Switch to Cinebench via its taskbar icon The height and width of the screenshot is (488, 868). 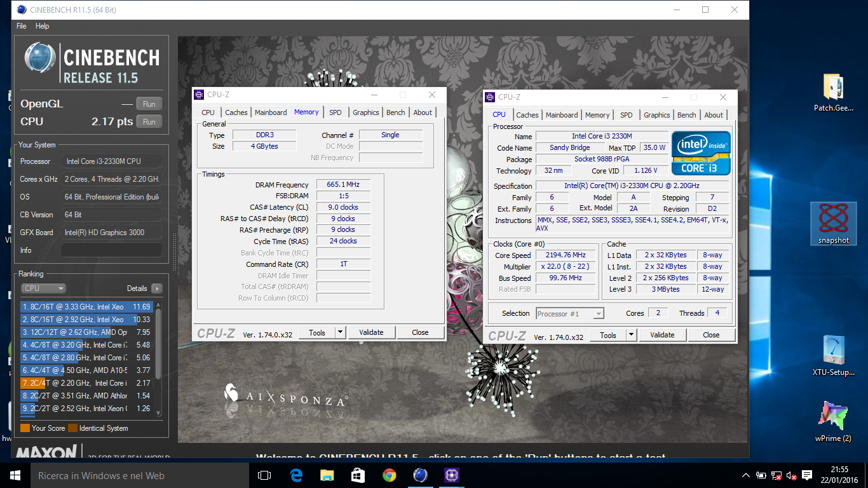point(420,475)
